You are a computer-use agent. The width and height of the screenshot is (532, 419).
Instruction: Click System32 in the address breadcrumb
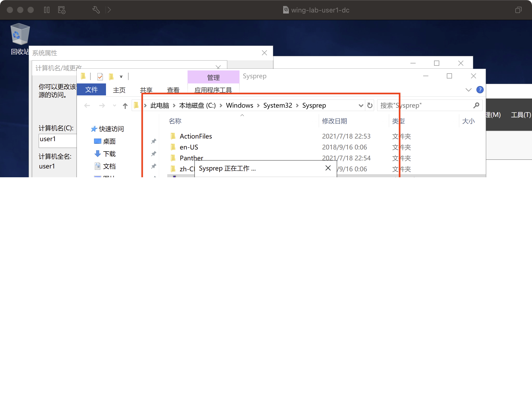click(278, 105)
